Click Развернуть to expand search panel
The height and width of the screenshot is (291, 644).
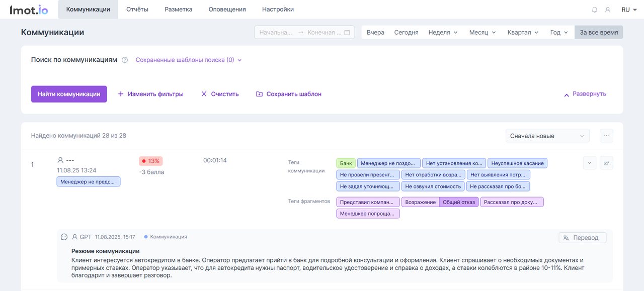[x=585, y=94]
